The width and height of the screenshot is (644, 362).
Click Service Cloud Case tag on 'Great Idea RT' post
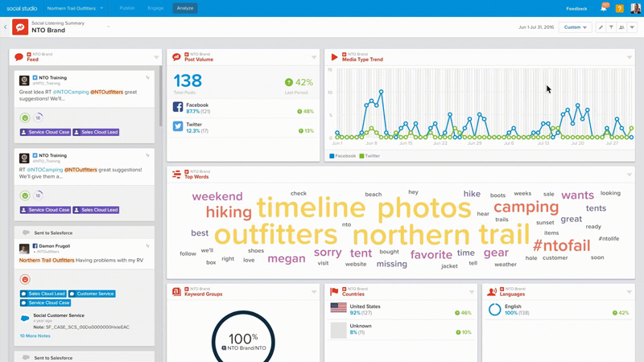(45, 132)
